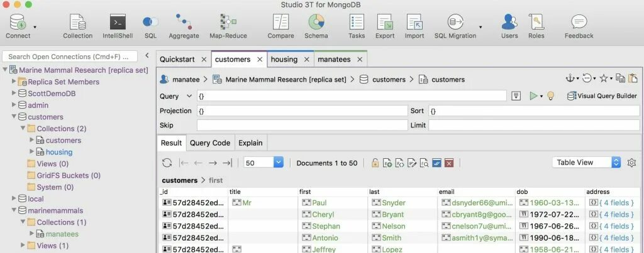The height and width of the screenshot is (253, 644).
Task: Collapse Marine Mammal Research connection tree
Action: (5, 70)
